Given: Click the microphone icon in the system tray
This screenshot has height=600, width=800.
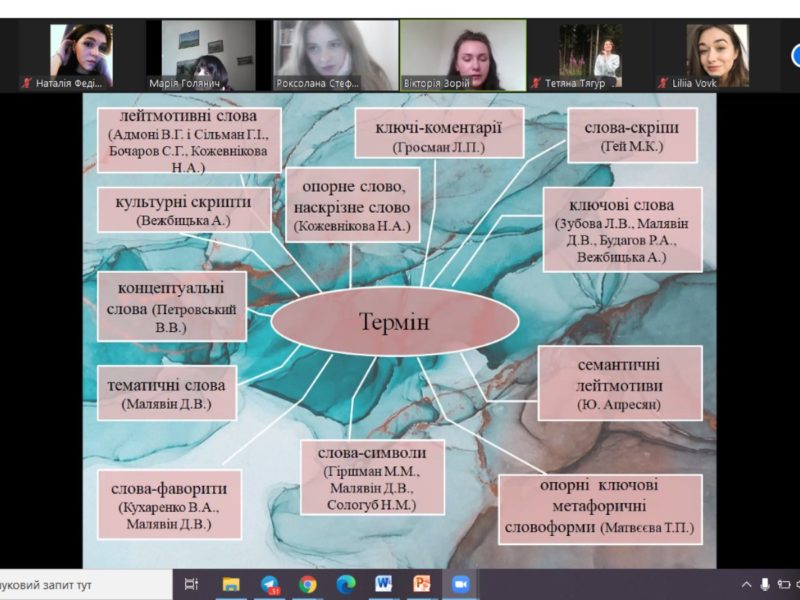Looking at the screenshot, I should pyautogui.click(x=765, y=584).
